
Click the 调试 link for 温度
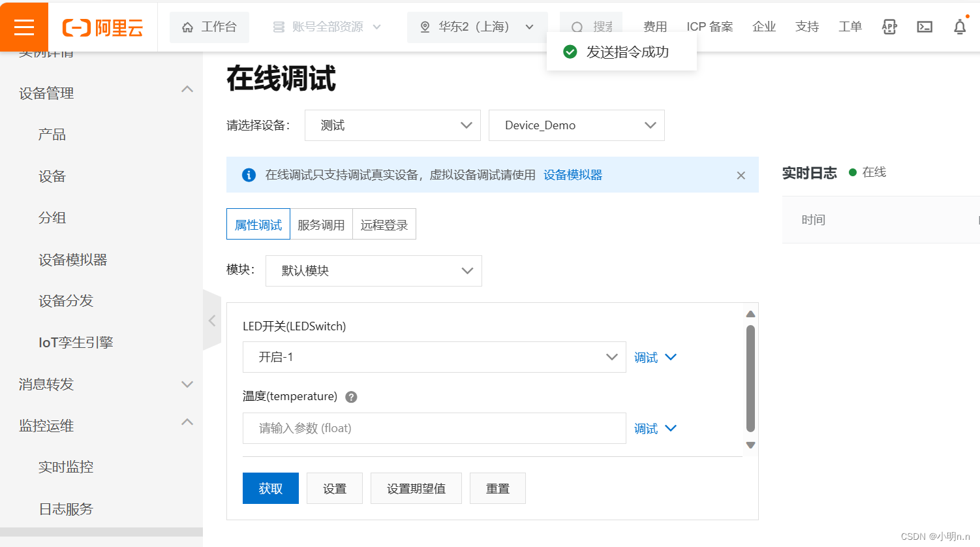pyautogui.click(x=646, y=428)
